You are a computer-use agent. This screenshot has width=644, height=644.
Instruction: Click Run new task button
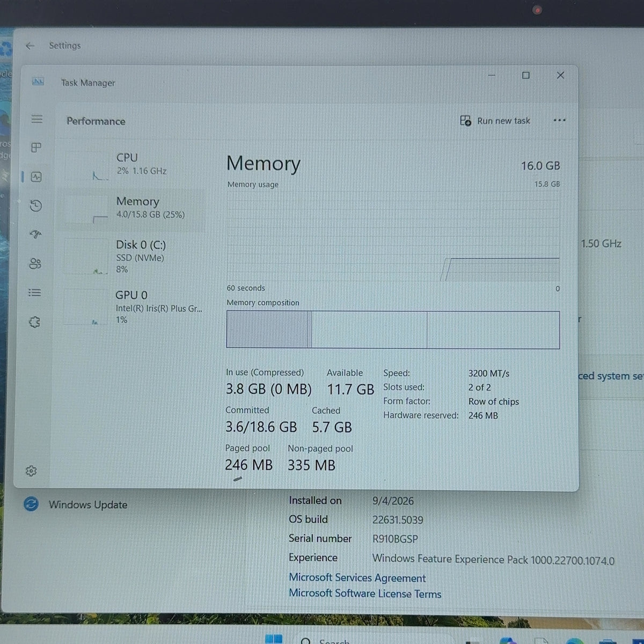495,121
